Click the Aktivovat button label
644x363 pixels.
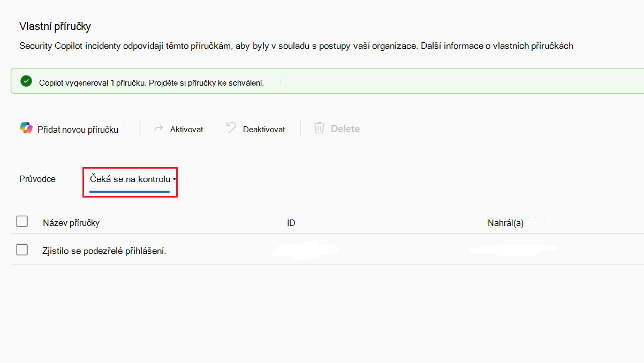[x=186, y=129]
